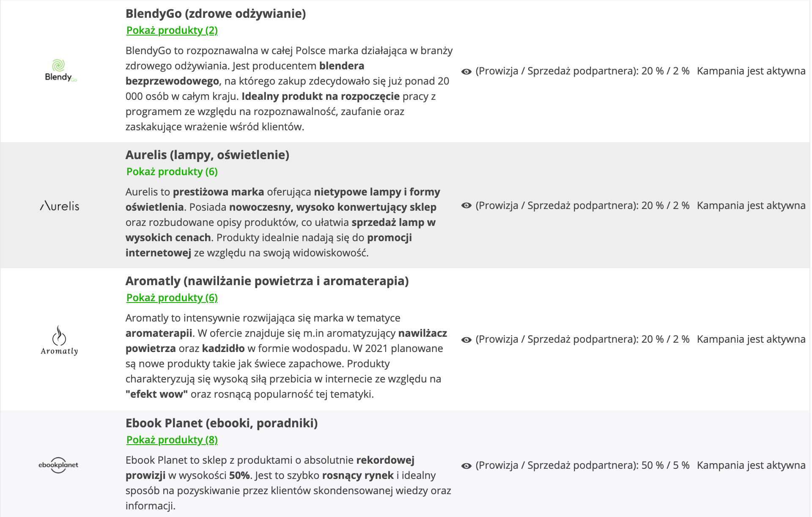
Task: Click the BlendyGo logo
Action: (x=60, y=71)
